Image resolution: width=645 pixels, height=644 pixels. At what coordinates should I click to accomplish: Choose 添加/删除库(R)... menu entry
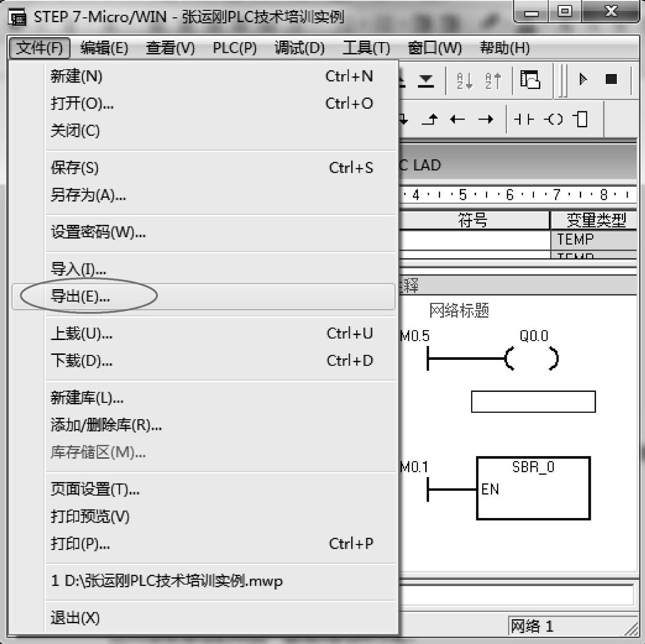click(x=203, y=425)
